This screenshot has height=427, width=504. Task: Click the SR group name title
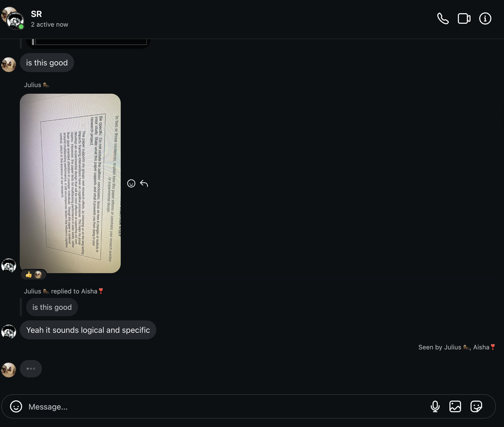click(x=36, y=14)
